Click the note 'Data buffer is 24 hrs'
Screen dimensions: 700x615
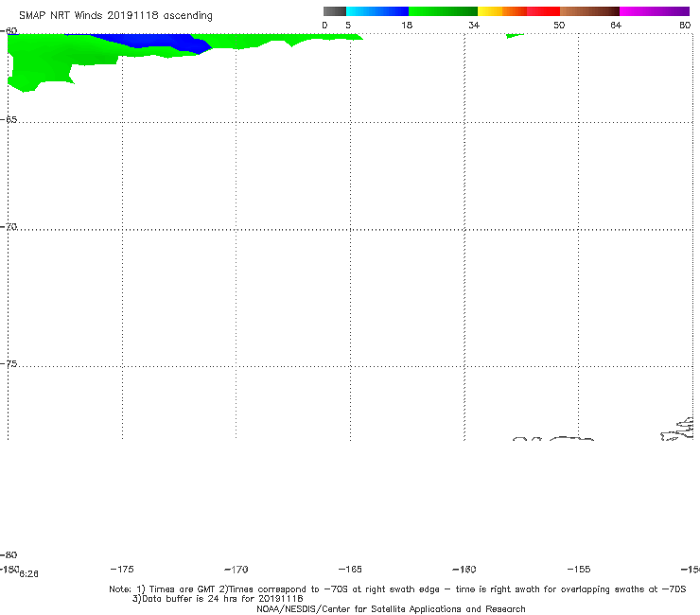(x=193, y=599)
